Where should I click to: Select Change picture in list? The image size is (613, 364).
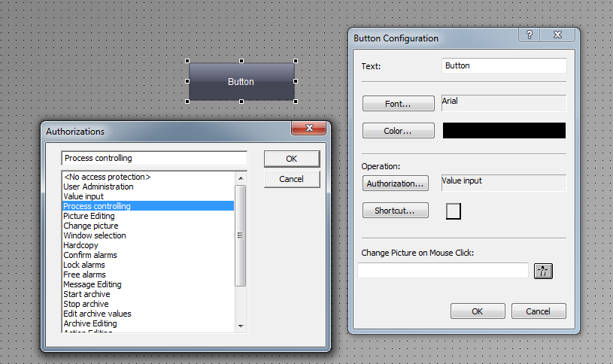[x=148, y=226]
